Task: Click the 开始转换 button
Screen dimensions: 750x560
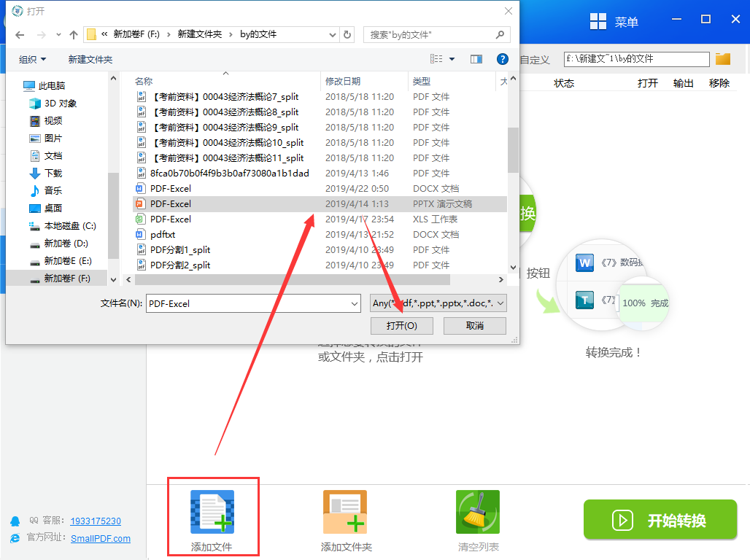Action: click(660, 519)
